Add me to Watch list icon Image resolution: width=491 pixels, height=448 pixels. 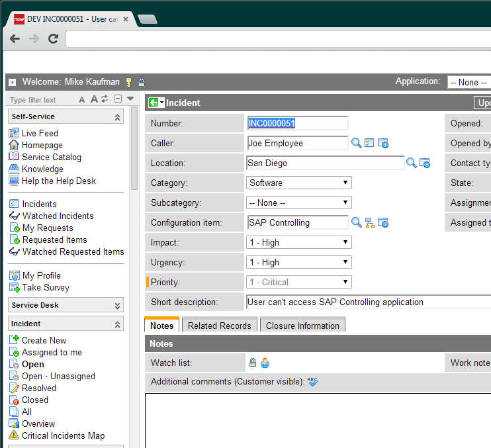coord(265,363)
